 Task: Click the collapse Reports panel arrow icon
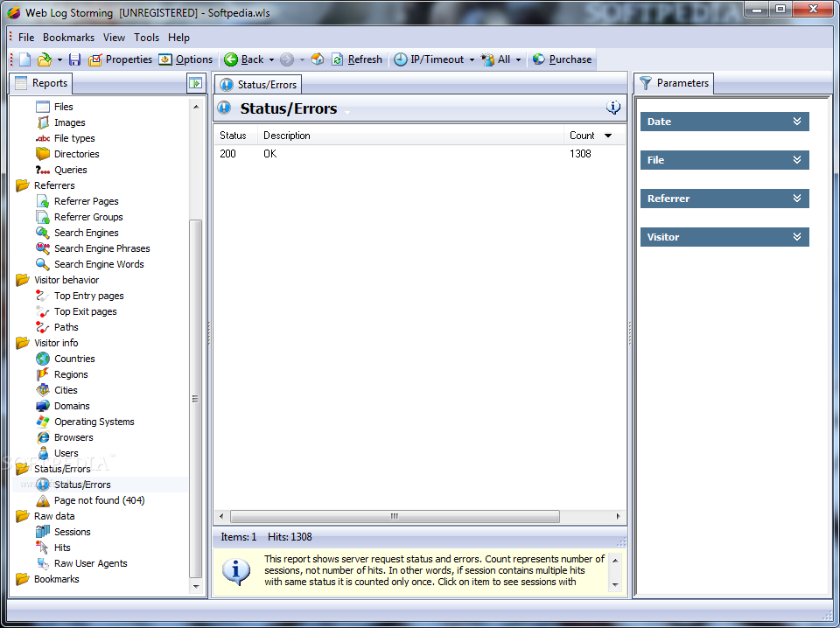click(x=195, y=83)
